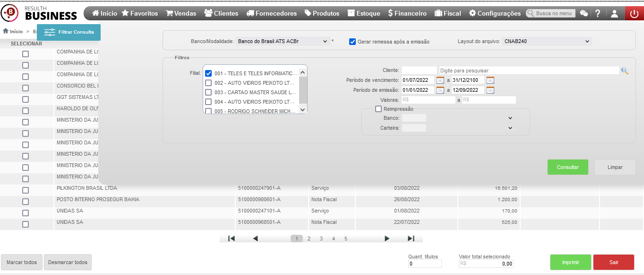This screenshot has height=275, width=644.
Task: Click the Início home breadcrumb
Action: 13,32
